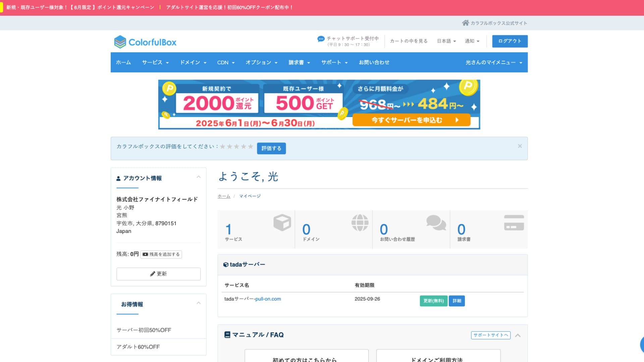
Task: Open the pull-on.com service link
Action: tap(268, 299)
